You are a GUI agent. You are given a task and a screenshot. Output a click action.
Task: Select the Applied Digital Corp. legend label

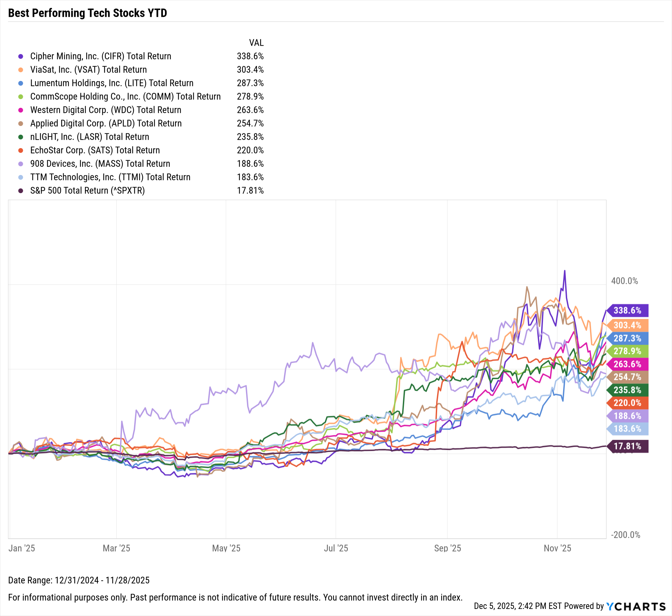click(x=106, y=123)
